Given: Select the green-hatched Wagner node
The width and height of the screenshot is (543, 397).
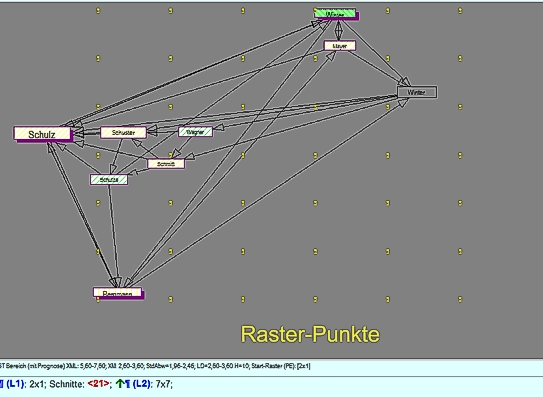Looking at the screenshot, I should click(195, 132).
